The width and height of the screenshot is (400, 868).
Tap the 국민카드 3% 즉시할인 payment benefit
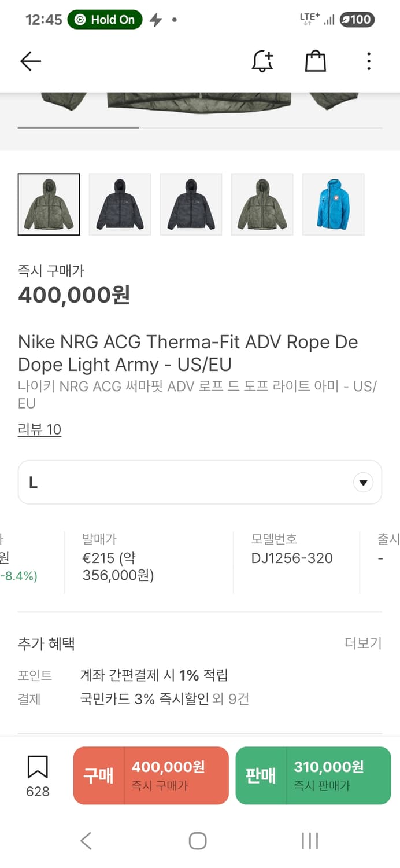(144, 699)
